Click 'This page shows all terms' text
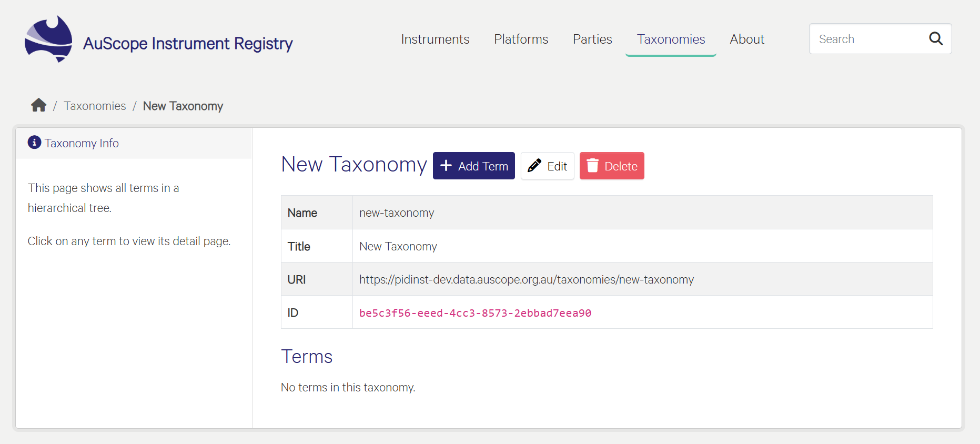 (103, 198)
